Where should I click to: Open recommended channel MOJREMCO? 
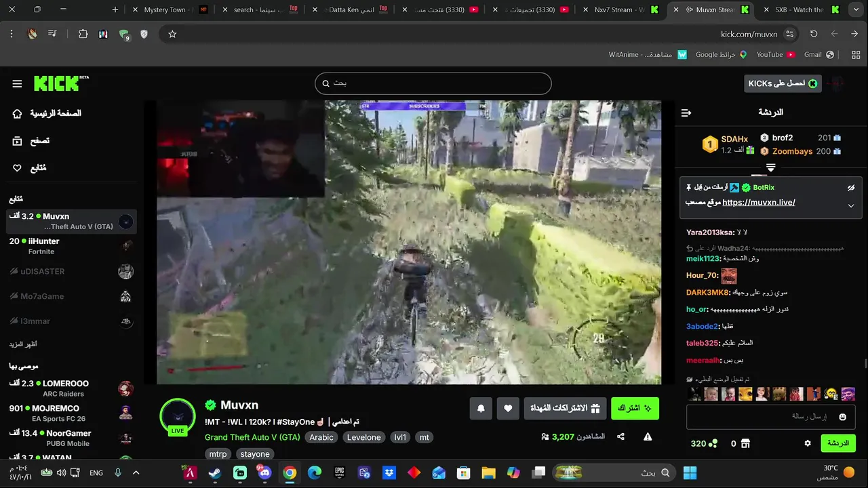point(71,413)
